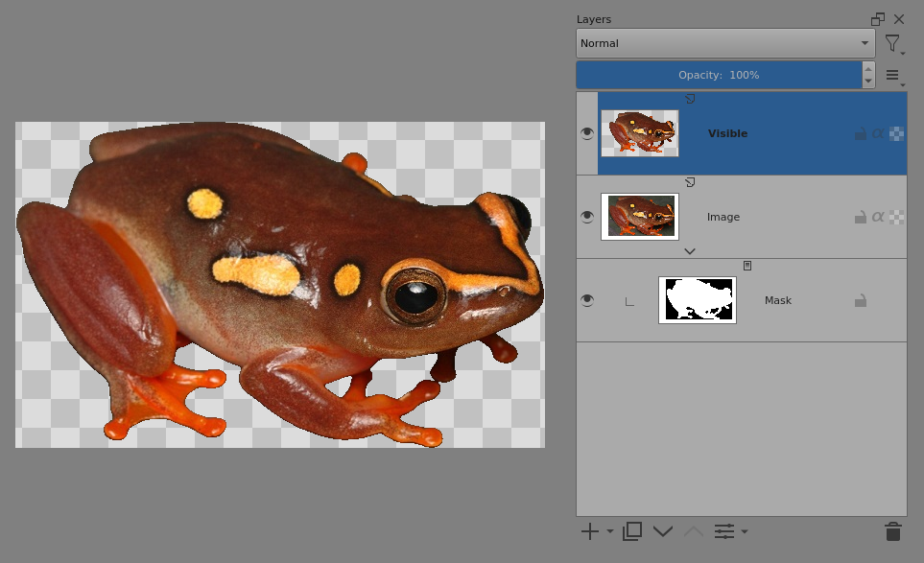Image resolution: width=924 pixels, height=563 pixels.
Task: Toggle visibility of the Image layer
Action: pos(587,217)
